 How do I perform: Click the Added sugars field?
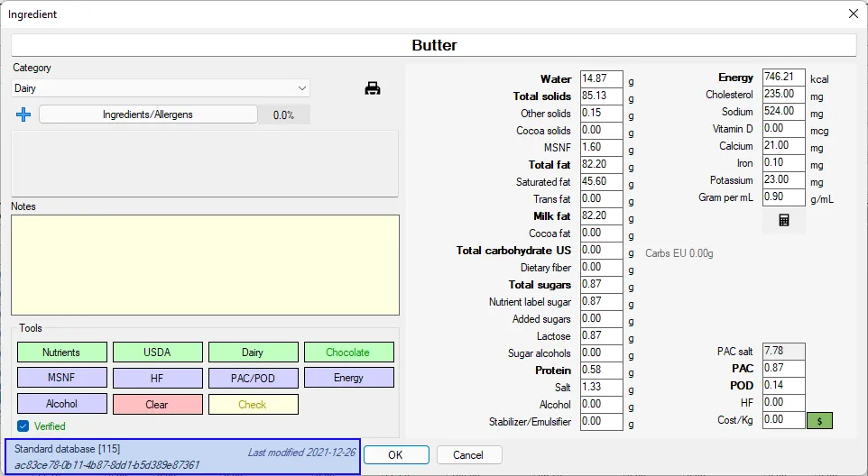click(x=601, y=319)
